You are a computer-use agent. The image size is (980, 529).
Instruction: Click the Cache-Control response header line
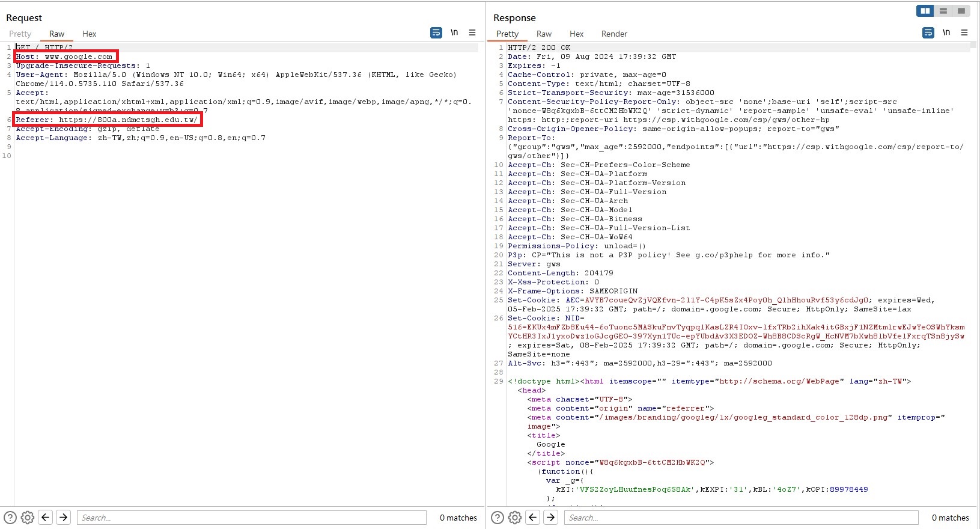[x=587, y=75]
